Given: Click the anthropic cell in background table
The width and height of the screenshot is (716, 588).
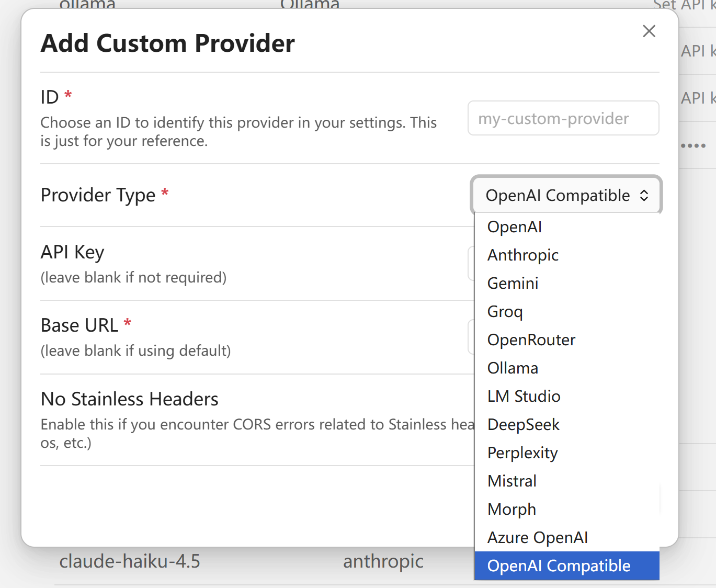Looking at the screenshot, I should pyautogui.click(x=383, y=561).
